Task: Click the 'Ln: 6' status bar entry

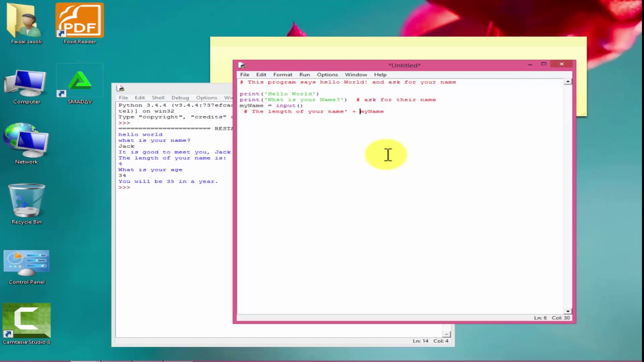Action: [540, 318]
